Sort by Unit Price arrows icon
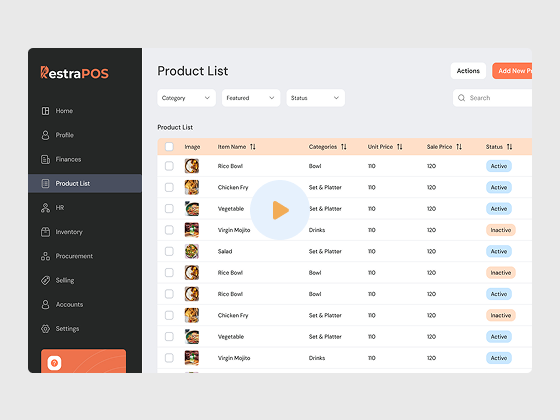This screenshot has width=560, height=420. coord(400,147)
